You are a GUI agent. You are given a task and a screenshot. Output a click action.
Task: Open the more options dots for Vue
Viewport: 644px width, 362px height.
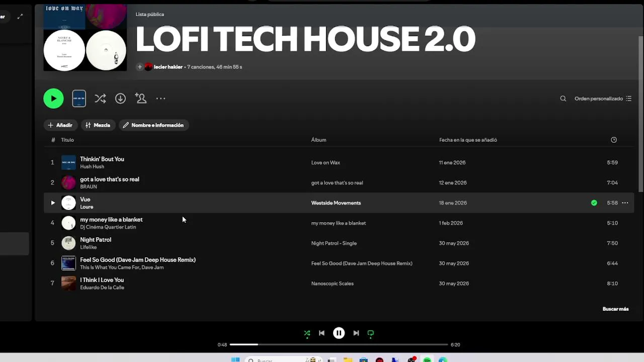pyautogui.click(x=625, y=203)
